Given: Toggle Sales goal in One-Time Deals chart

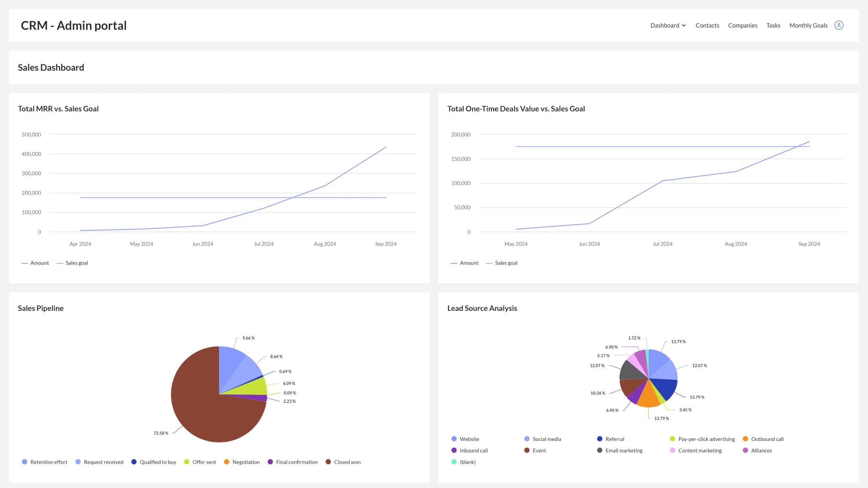Looking at the screenshot, I should (502, 263).
